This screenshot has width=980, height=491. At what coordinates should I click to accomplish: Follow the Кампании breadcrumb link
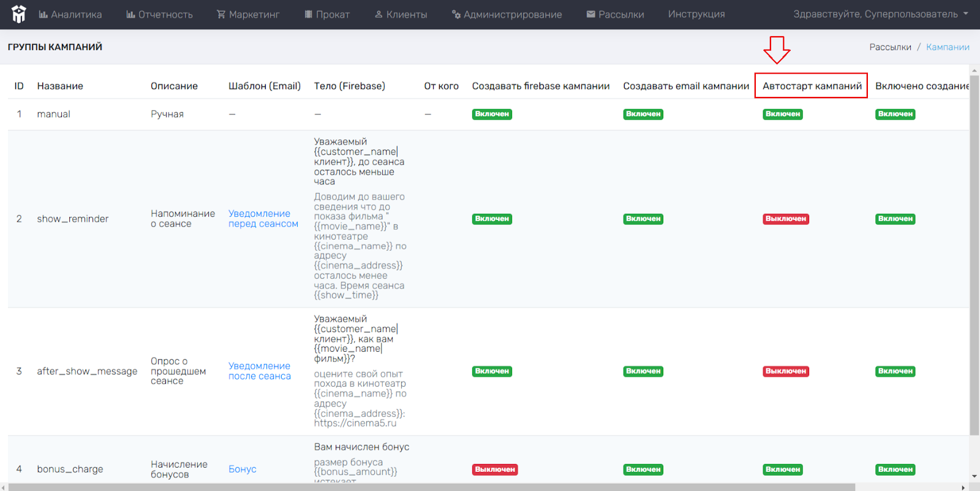(948, 47)
